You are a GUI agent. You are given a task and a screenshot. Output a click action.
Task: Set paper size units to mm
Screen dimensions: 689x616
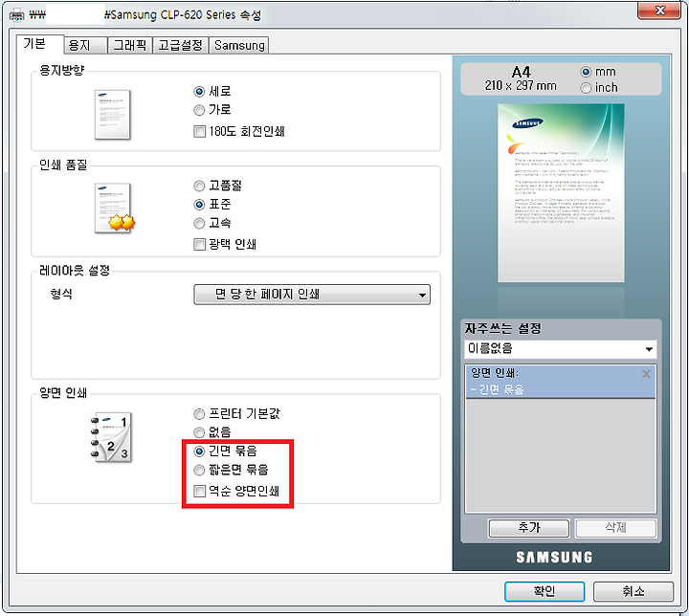coord(598,72)
